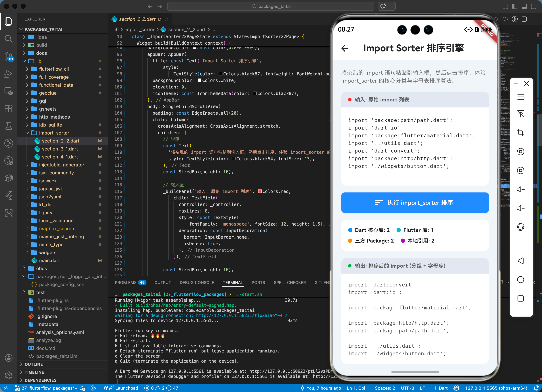The image size is (542, 392).
Task: Toggle the bottom panel layout button
Action: 524,7
